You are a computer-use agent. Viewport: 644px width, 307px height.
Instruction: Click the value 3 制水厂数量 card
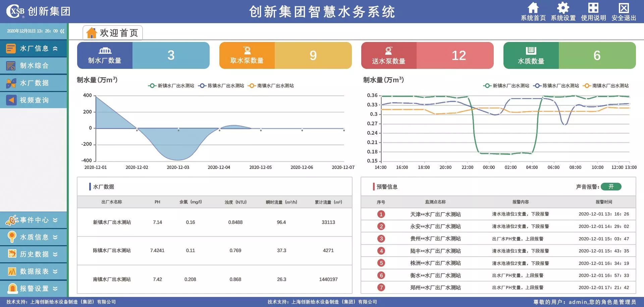point(171,55)
